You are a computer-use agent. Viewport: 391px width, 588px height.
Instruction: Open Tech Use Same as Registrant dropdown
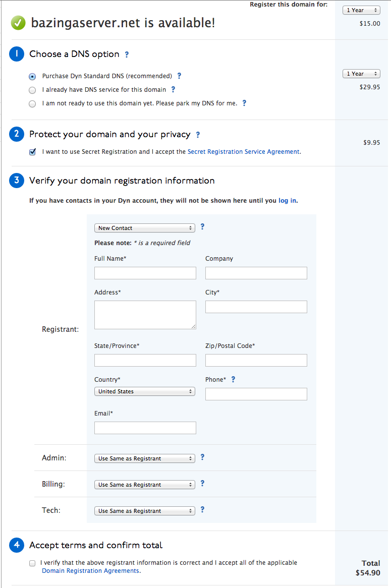coord(144,511)
